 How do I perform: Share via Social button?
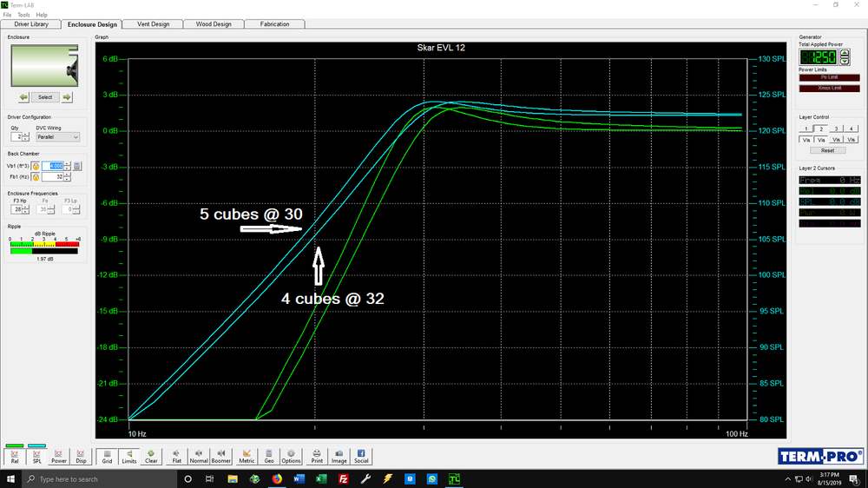coord(361,457)
